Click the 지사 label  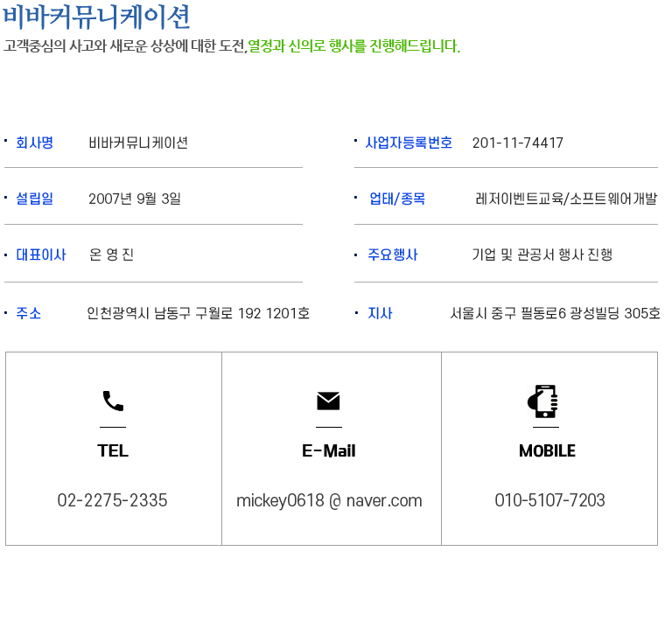point(380,313)
